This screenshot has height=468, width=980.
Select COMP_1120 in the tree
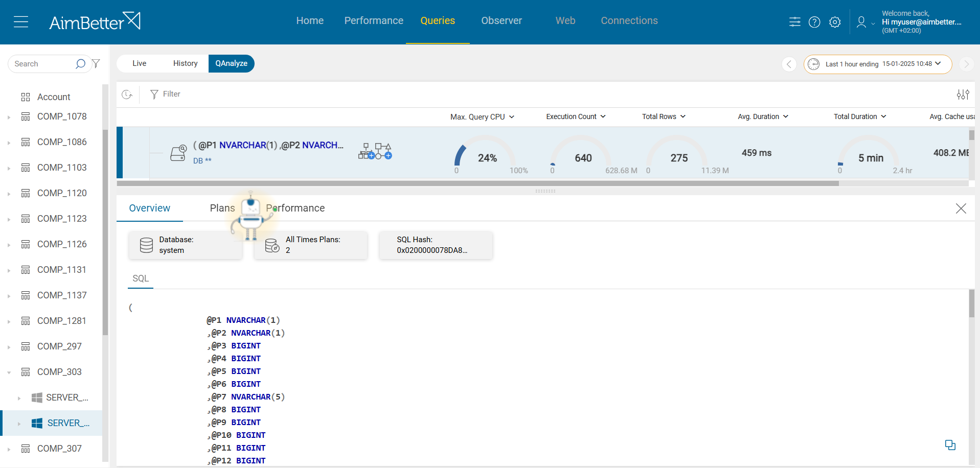pyautogui.click(x=62, y=193)
